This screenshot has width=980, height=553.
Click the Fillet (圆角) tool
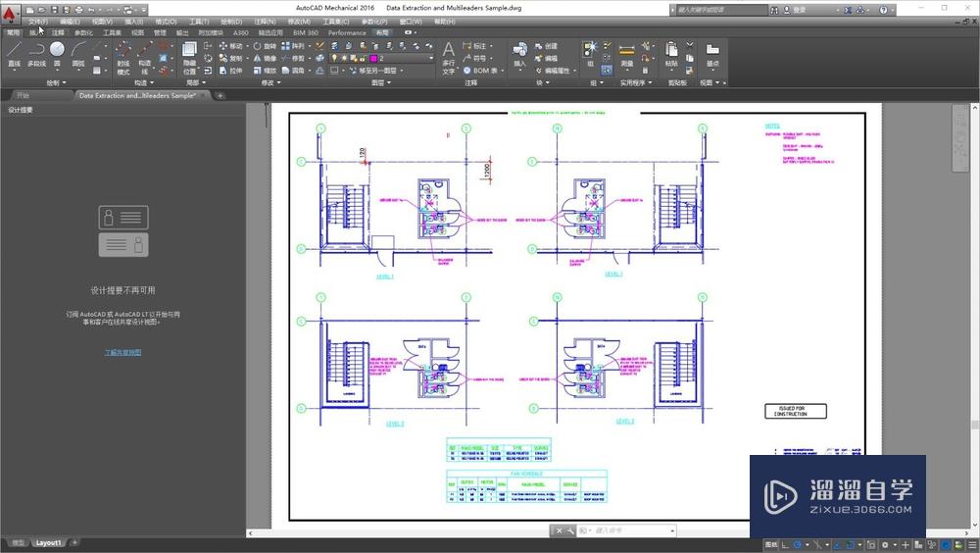293,71
